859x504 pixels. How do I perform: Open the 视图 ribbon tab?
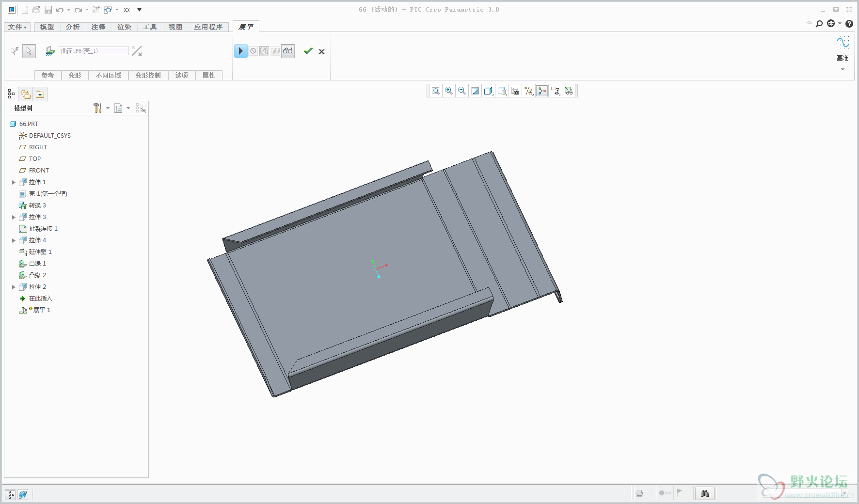click(x=175, y=27)
